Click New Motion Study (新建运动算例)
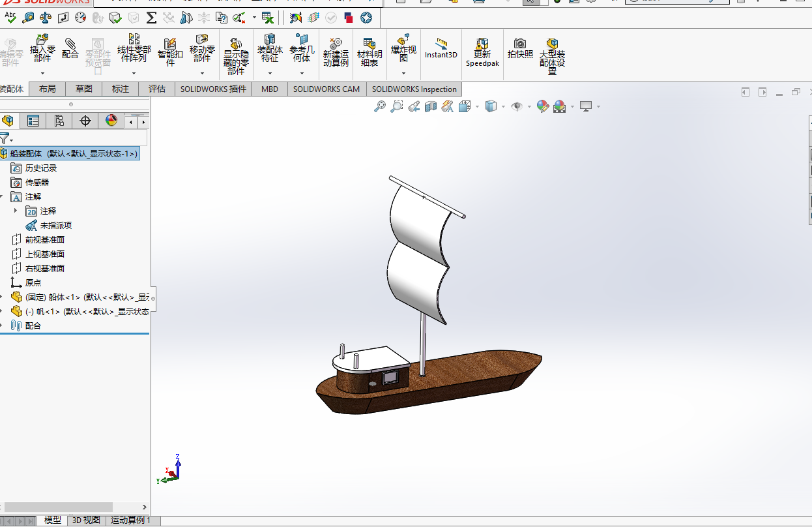The image size is (812, 527). pyautogui.click(x=336, y=52)
